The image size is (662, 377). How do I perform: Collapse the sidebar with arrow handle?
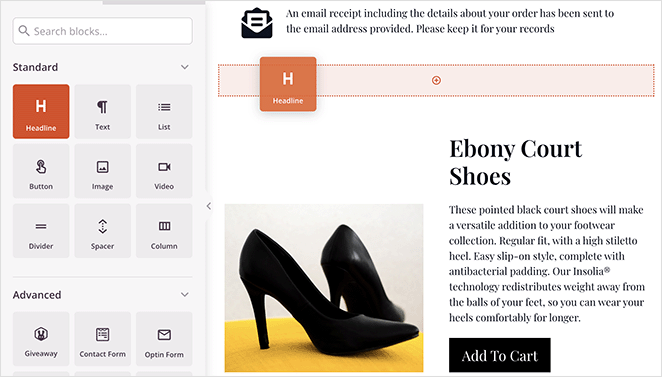point(209,206)
